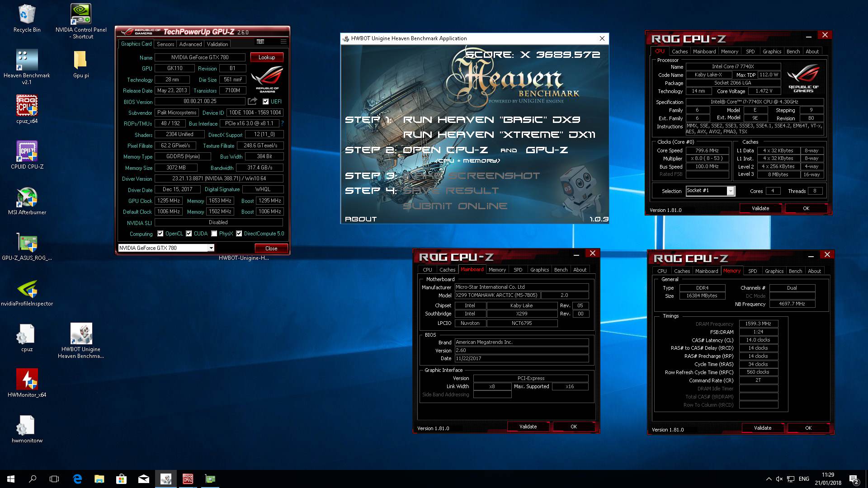Open Caches tab in top-right CPU-Z
This screenshot has height=488, width=868.
coord(679,52)
